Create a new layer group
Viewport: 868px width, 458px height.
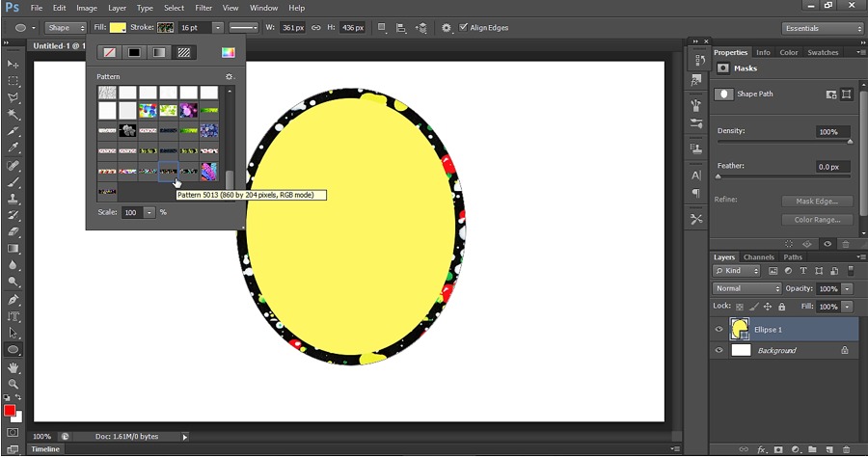point(812,449)
